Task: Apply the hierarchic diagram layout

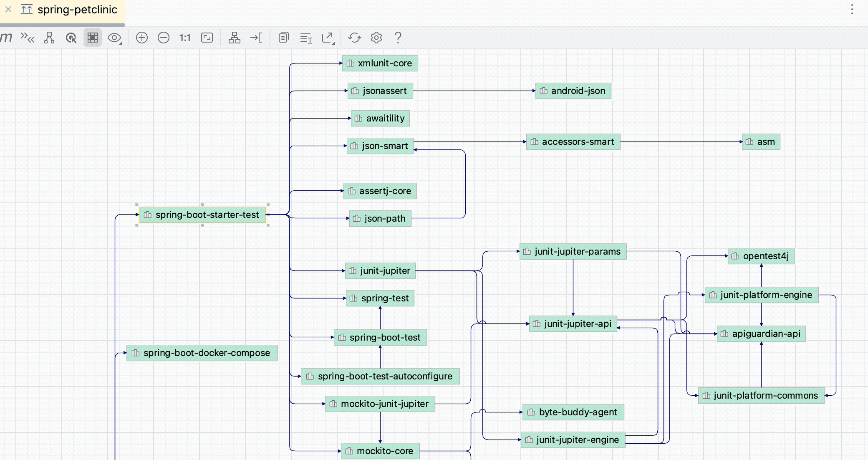Action: (x=235, y=38)
